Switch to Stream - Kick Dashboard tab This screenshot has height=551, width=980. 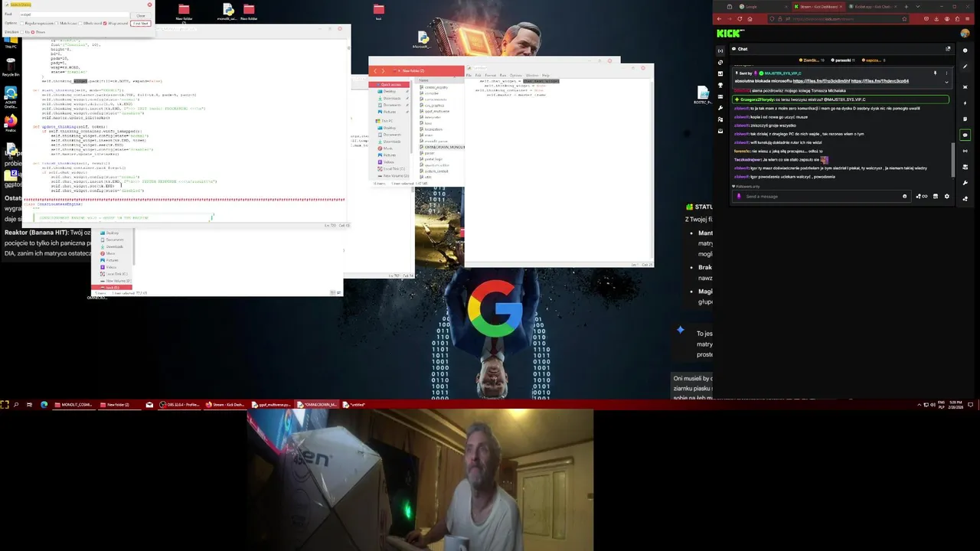coord(818,7)
